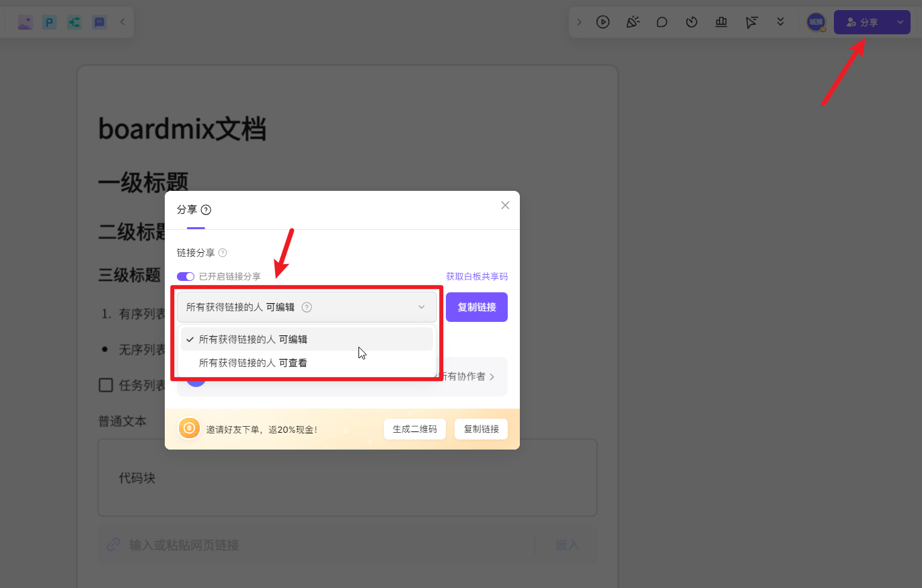Click the 邀请好友下单 cashback banner text
Image resolution: width=922 pixels, height=588 pixels.
262,429
